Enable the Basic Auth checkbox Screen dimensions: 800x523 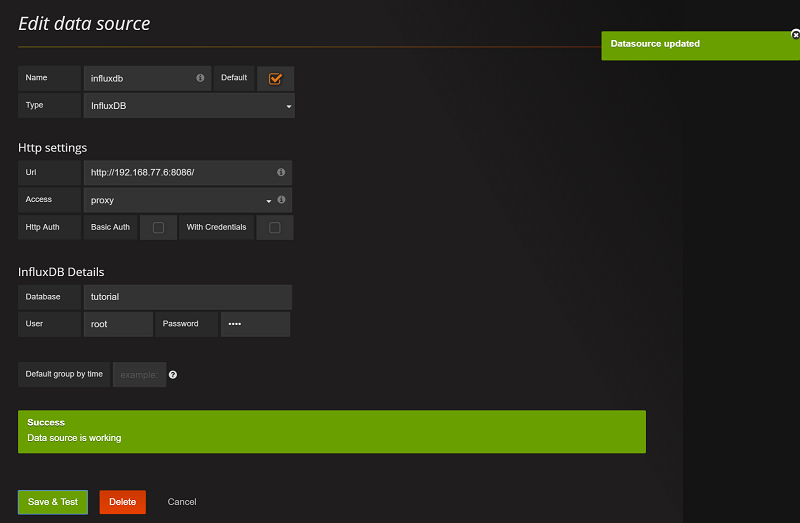[159, 228]
